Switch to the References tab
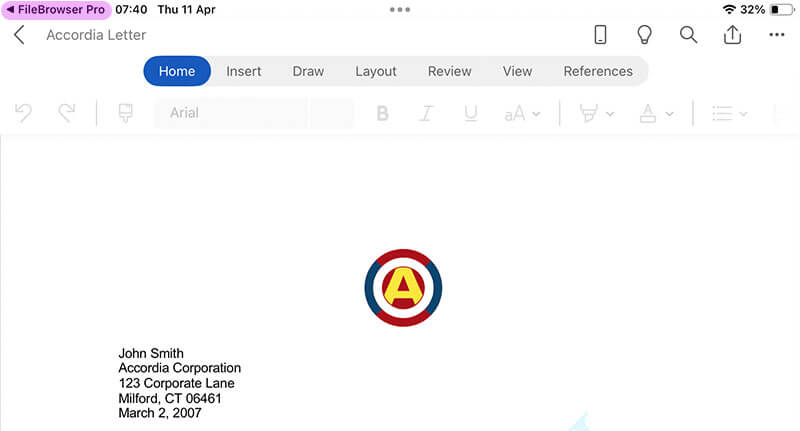Image resolution: width=800 pixels, height=431 pixels. coord(598,71)
